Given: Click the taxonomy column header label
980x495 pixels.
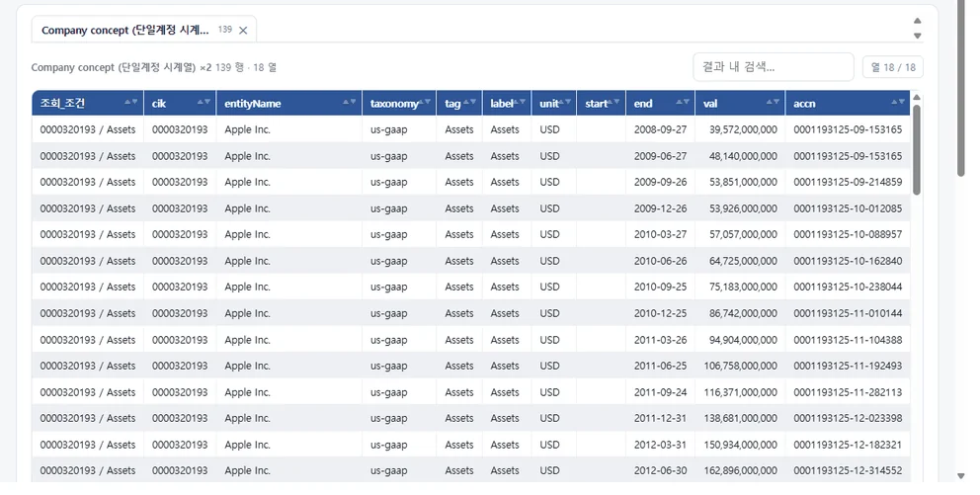Looking at the screenshot, I should point(394,104).
